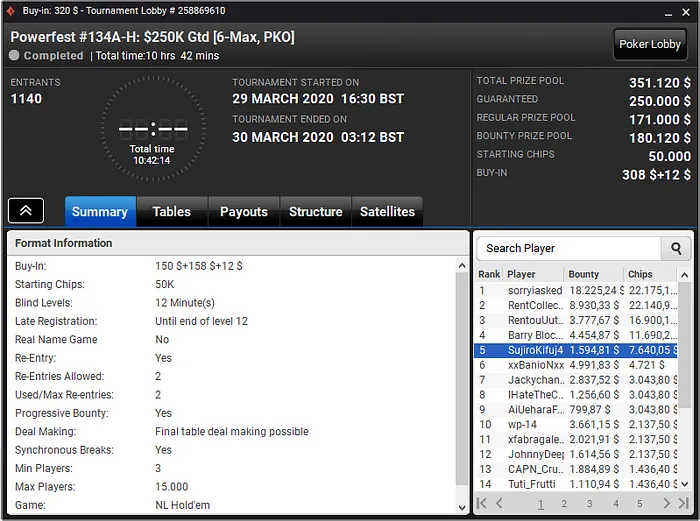The width and height of the screenshot is (700, 521).
Task: Select player row CAPN_Cru..
Action: (576, 469)
